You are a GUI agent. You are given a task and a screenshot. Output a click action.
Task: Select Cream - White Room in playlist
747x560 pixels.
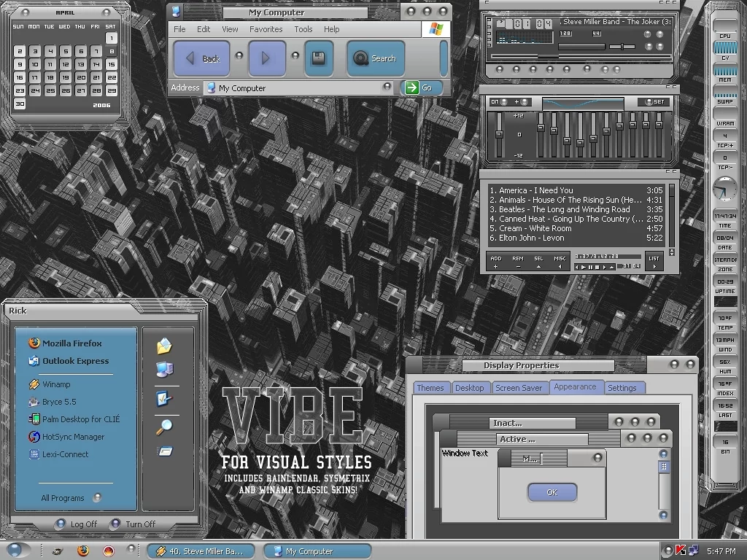535,228
